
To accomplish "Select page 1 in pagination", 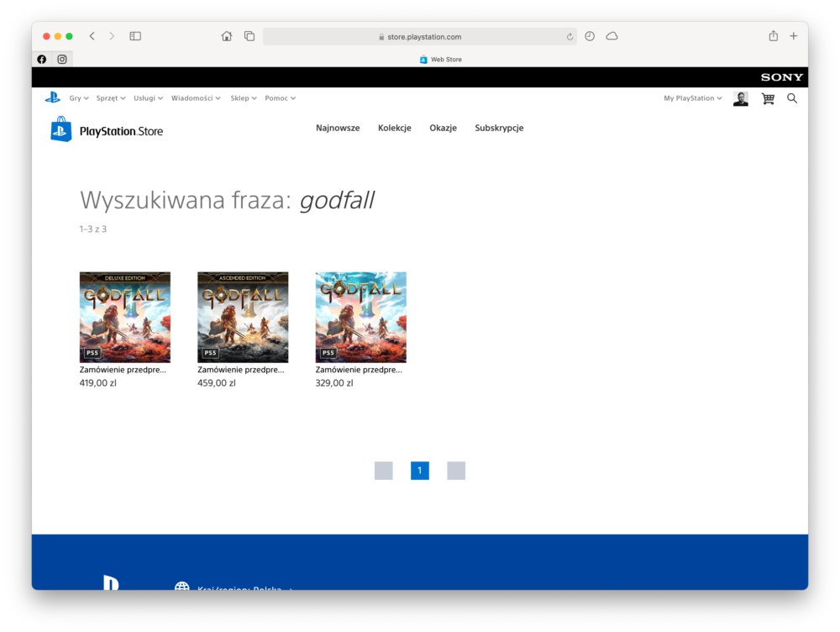I will point(420,471).
